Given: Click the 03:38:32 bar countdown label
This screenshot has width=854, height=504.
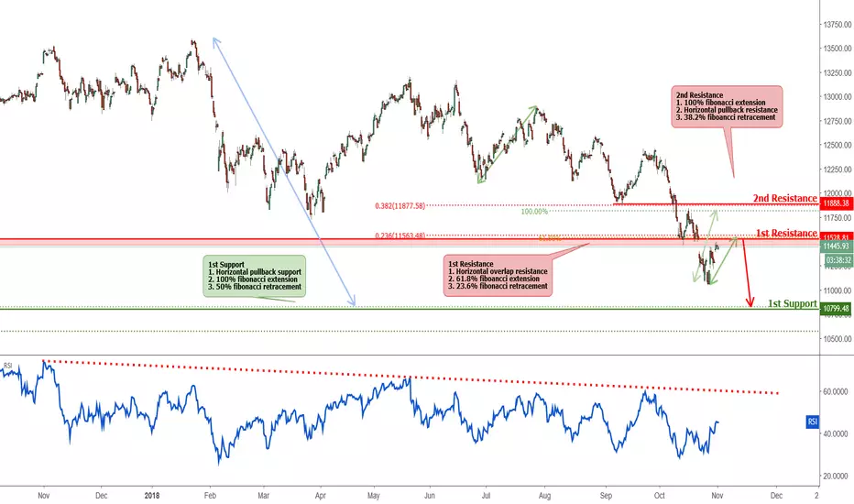Looking at the screenshot, I should point(838,260).
